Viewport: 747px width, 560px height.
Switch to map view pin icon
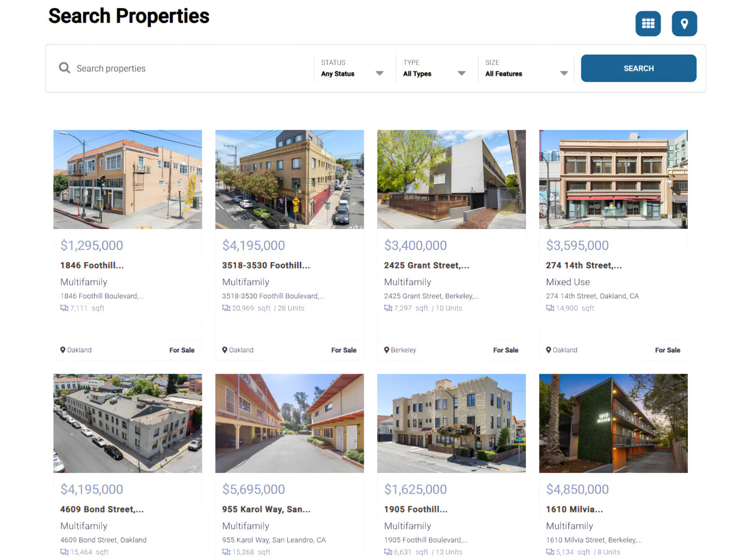tap(684, 24)
